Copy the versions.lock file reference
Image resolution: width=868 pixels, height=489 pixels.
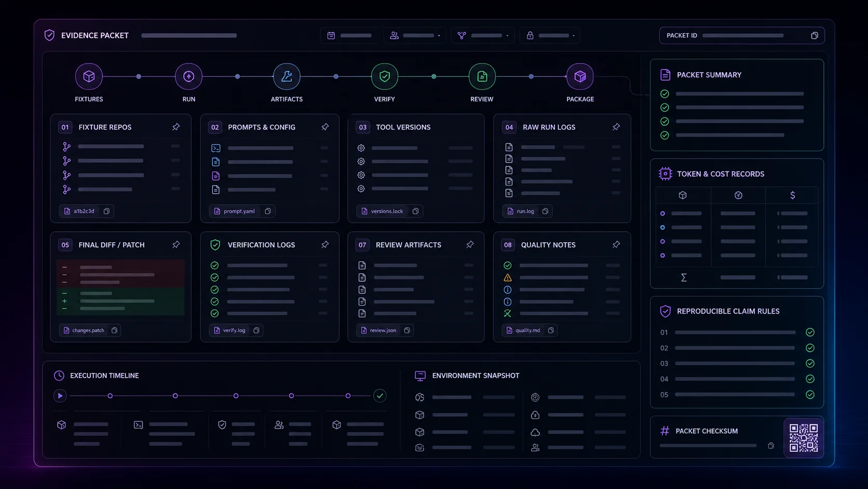tap(415, 211)
